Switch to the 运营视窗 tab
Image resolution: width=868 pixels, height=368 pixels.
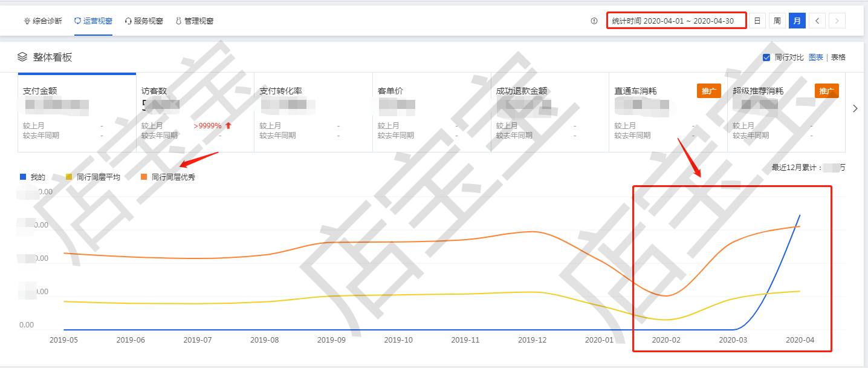tap(93, 21)
